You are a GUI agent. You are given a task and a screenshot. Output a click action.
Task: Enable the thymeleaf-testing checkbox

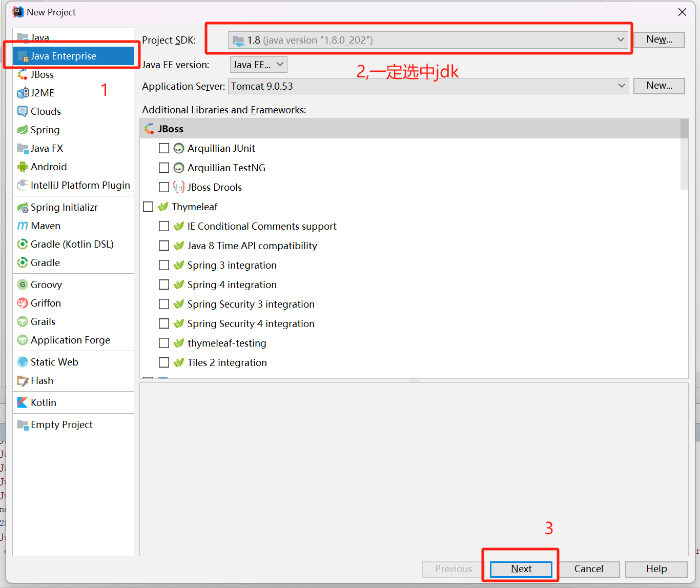pos(164,343)
